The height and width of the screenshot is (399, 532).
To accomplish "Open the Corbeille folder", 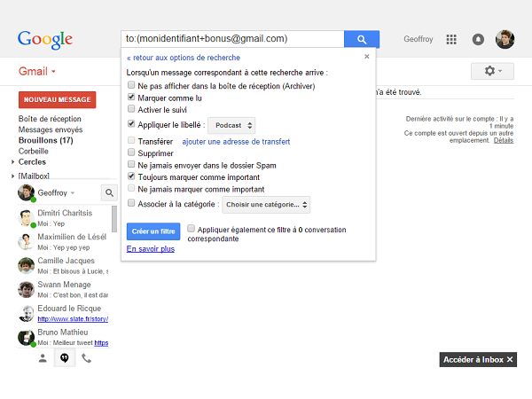I will point(34,152).
